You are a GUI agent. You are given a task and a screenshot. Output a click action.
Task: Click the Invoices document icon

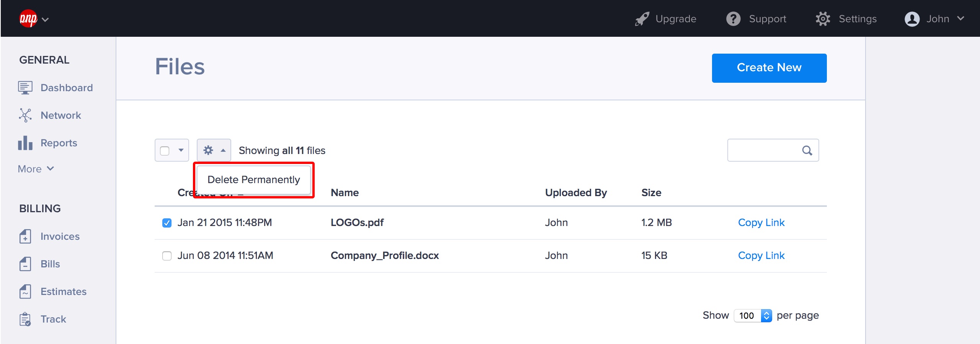point(25,236)
